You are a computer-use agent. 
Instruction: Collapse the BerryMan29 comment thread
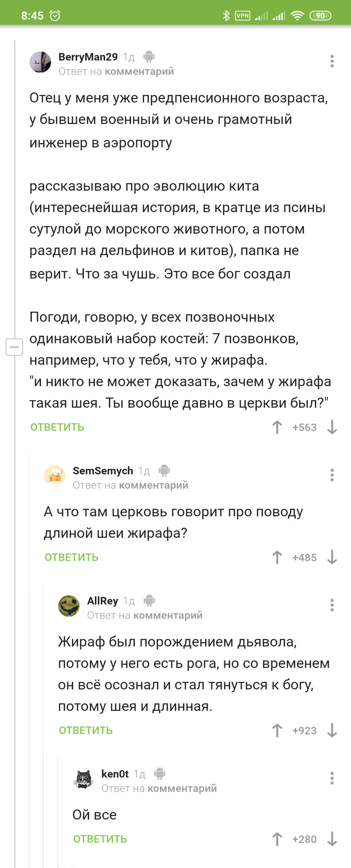coord(14,347)
